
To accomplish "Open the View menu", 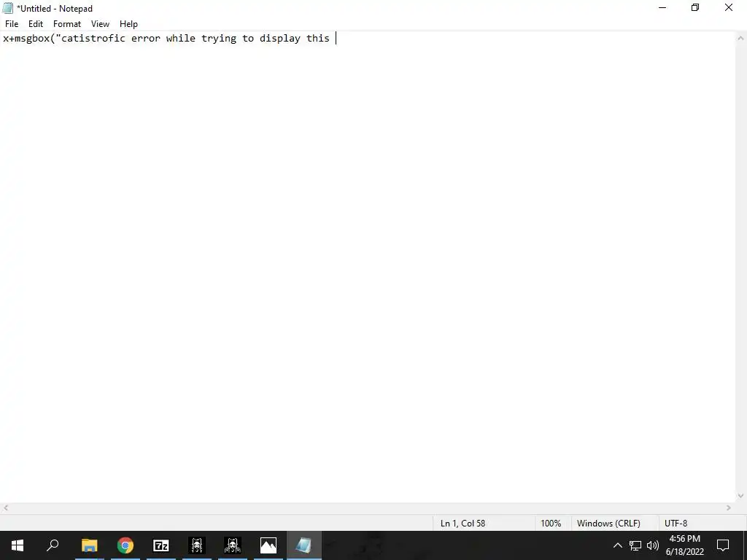I will 100,24.
